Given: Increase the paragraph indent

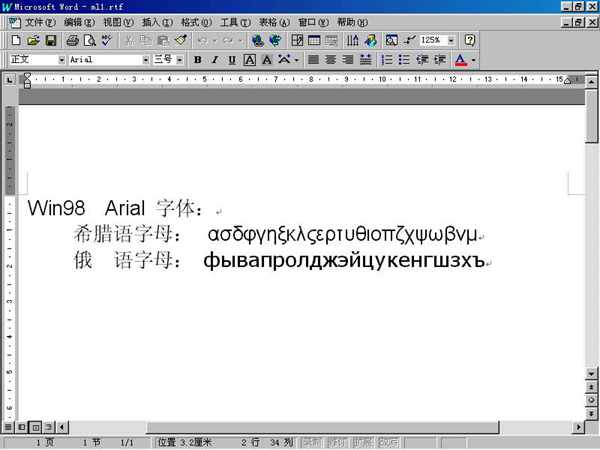Looking at the screenshot, I should pos(439,60).
